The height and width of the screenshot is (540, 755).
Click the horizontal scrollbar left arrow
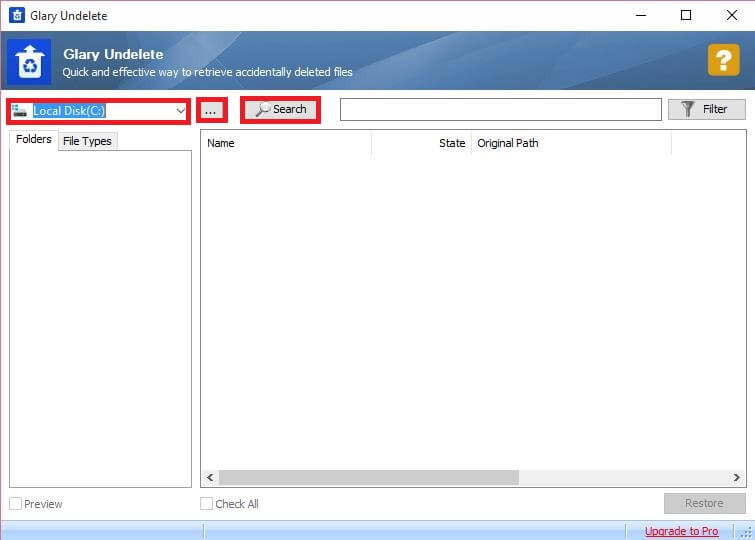coord(210,477)
